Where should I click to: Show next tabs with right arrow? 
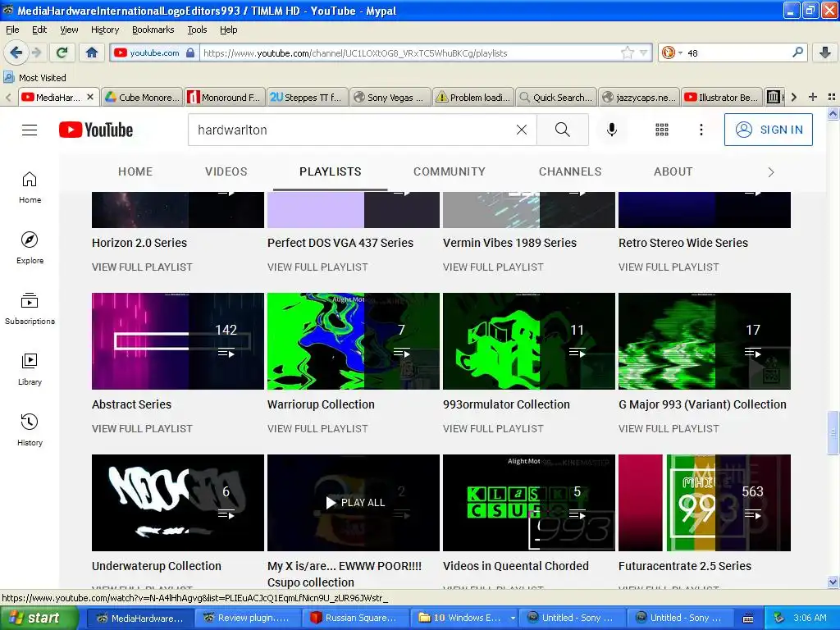794,97
